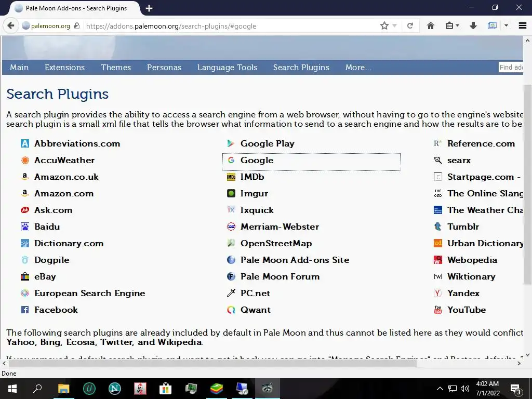Click the horizontal scrollbar right arrow
The image size is (532, 399).
point(519,363)
